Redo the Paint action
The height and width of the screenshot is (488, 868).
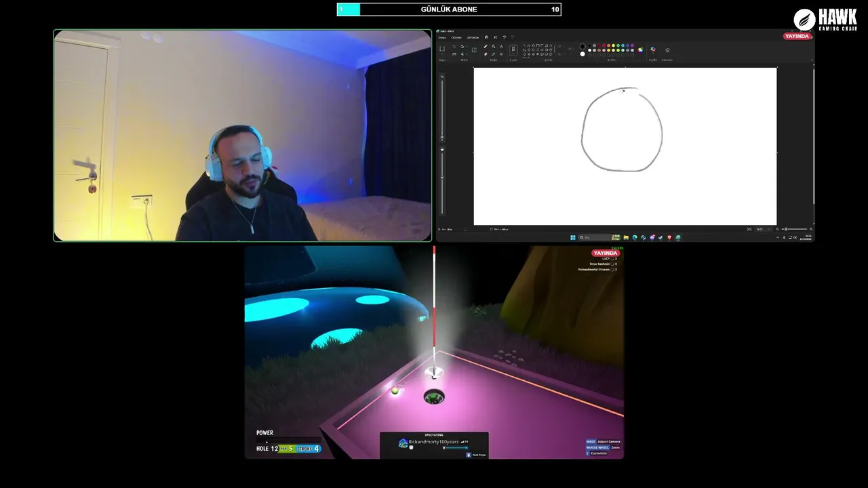(512, 37)
